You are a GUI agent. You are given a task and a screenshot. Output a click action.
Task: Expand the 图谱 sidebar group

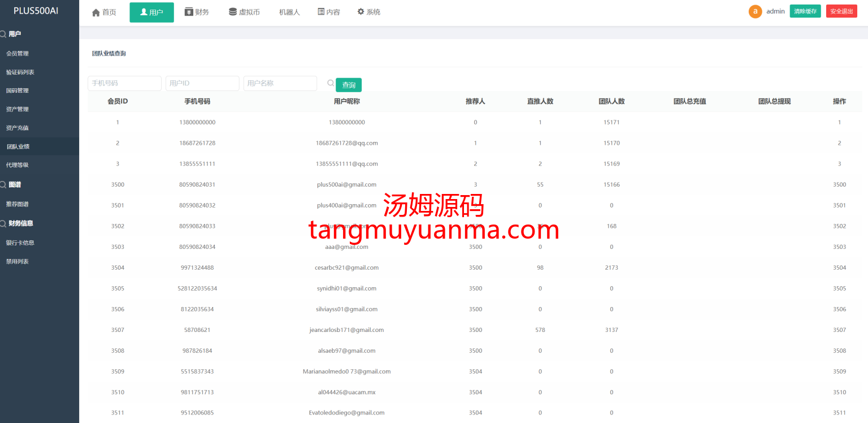(15, 184)
